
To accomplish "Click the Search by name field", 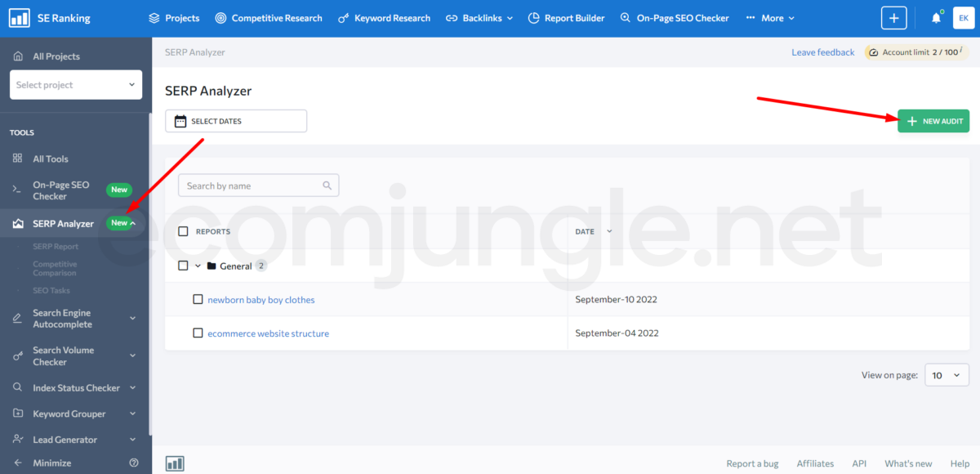I will (252, 186).
